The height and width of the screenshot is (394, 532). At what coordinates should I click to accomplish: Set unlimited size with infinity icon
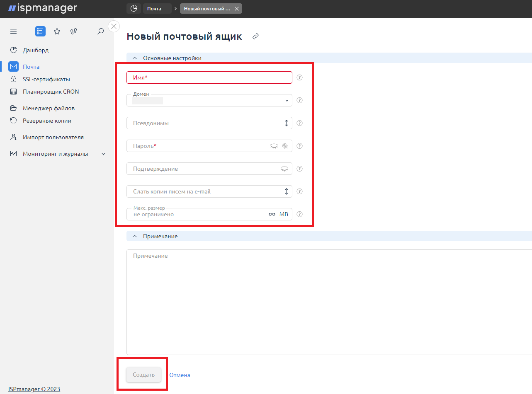tap(272, 214)
